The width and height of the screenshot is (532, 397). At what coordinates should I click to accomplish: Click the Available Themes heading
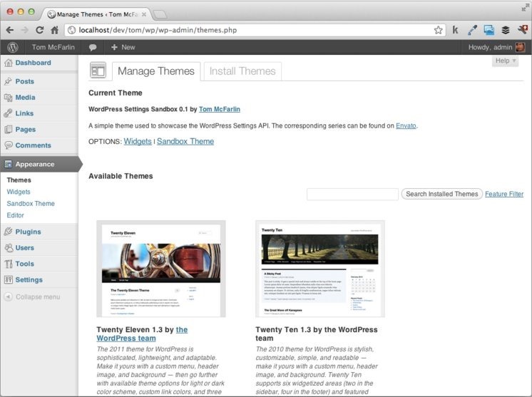pos(121,176)
